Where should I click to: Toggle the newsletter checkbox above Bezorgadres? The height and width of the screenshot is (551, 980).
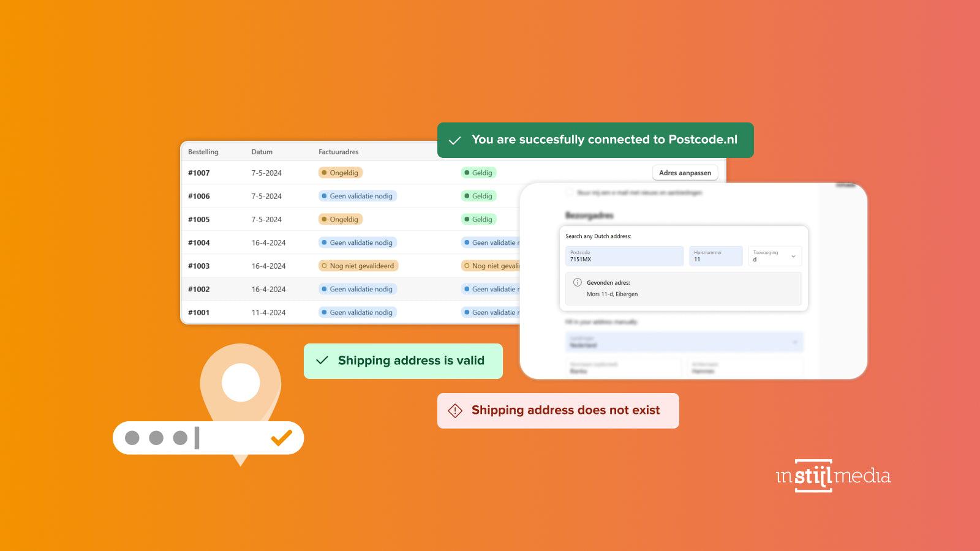570,192
